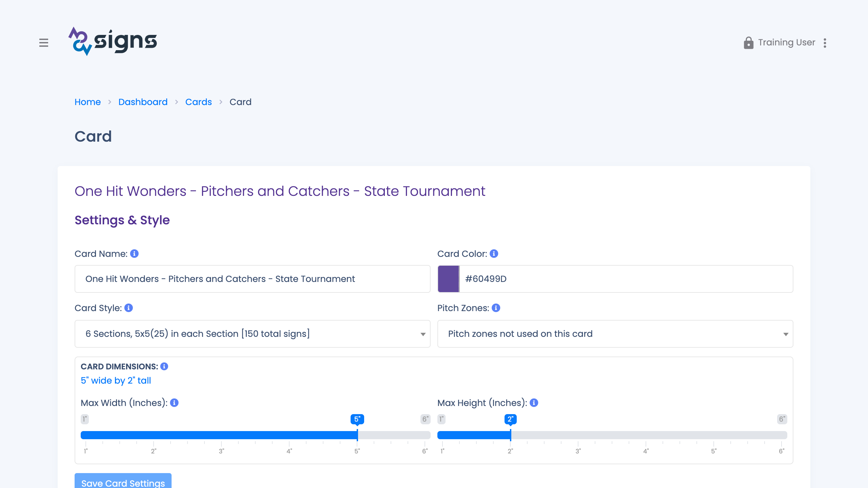Click the Cards breadcrumb link
This screenshot has height=488, width=868.
[x=198, y=102]
